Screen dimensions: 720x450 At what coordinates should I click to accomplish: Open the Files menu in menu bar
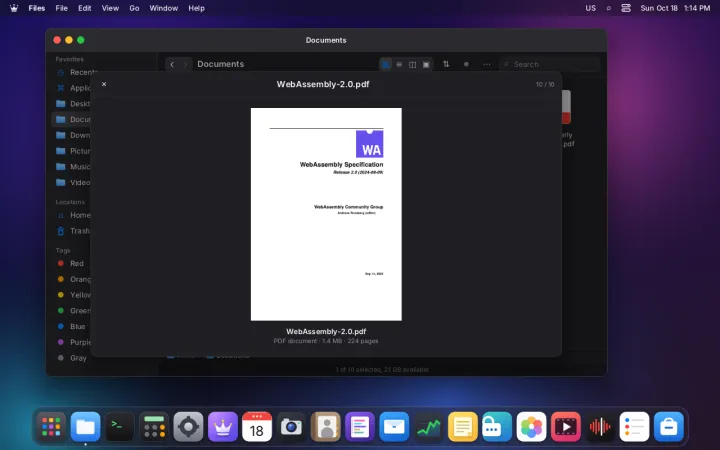pos(37,8)
